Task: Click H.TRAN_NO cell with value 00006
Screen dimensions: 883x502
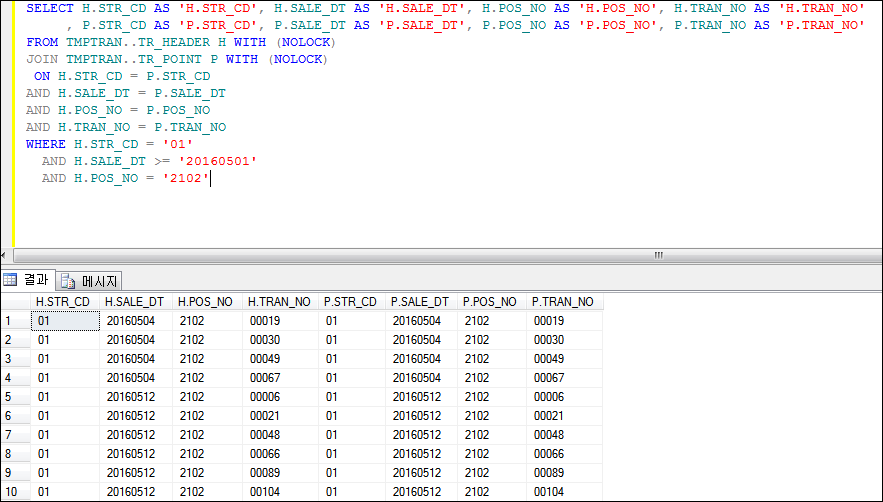Action: click(280, 397)
